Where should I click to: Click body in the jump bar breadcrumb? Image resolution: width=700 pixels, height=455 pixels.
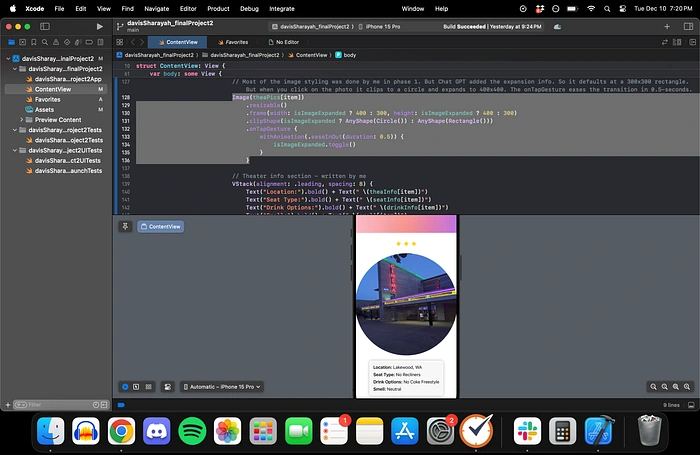[x=351, y=55]
